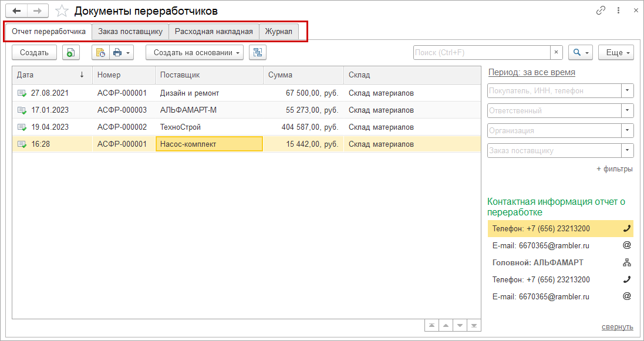Image resolution: width=644 pixels, height=341 pixels.
Task: Close the Документы переработчиков form
Action: tap(635, 11)
